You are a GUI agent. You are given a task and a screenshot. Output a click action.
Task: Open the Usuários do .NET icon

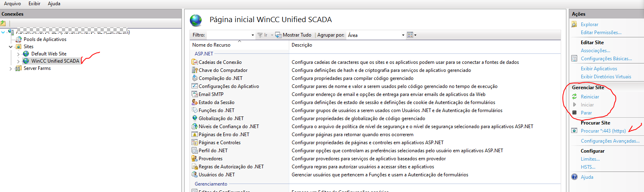click(195, 175)
